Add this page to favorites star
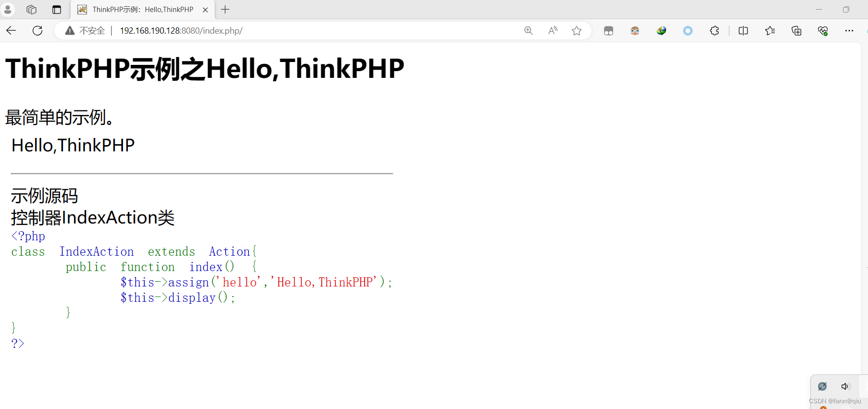Image resolution: width=868 pixels, height=409 pixels. point(577,31)
